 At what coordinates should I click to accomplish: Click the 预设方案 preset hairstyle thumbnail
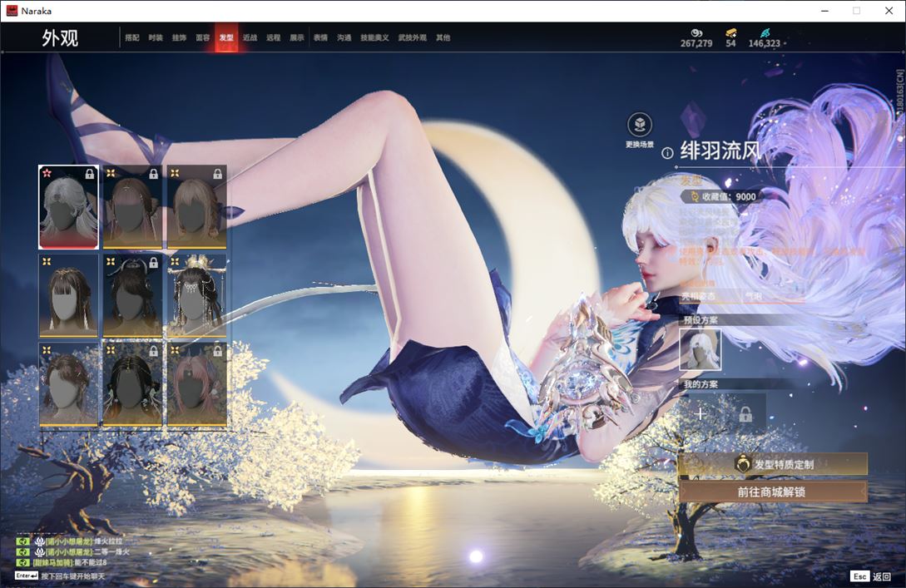[701, 349]
